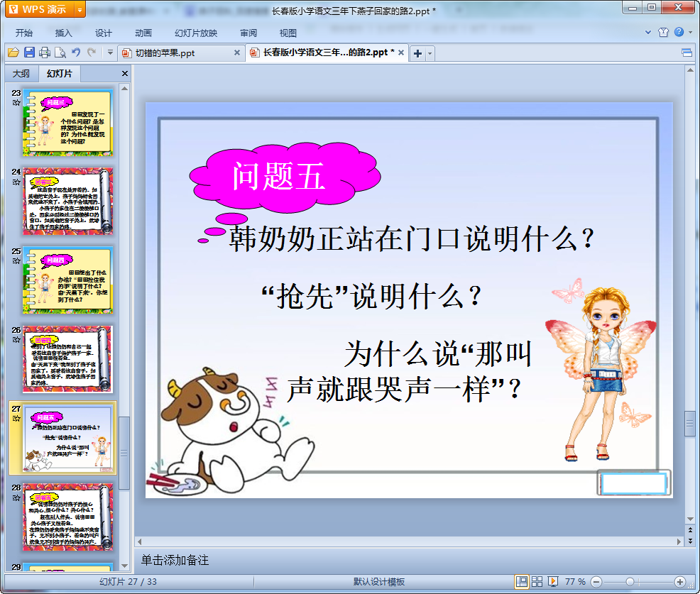Select slide 28 thumbnail
Screen dimensions: 700x594
coord(68,517)
